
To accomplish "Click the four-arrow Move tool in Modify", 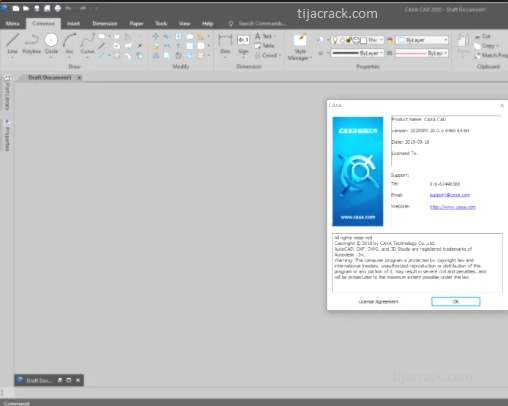I will point(155,36).
